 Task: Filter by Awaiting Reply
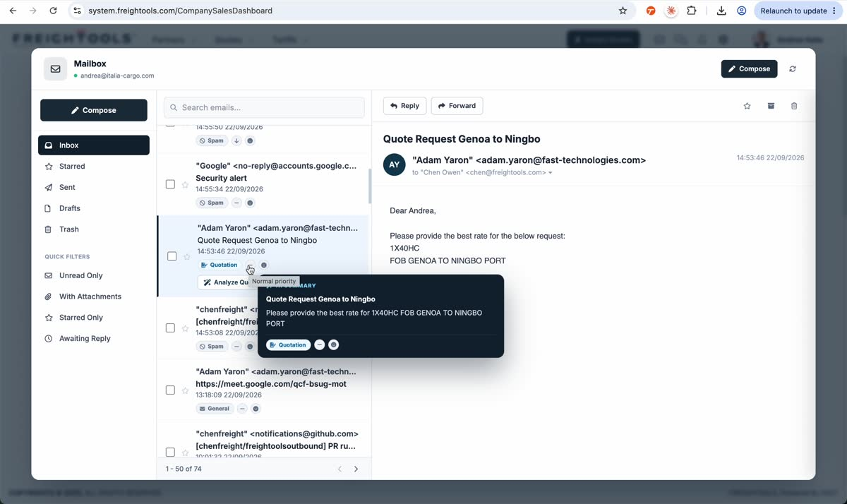[x=94, y=339]
